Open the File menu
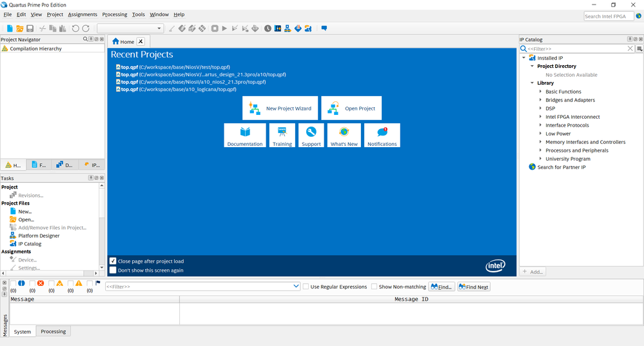Image resolution: width=644 pixels, height=346 pixels. [x=7, y=14]
